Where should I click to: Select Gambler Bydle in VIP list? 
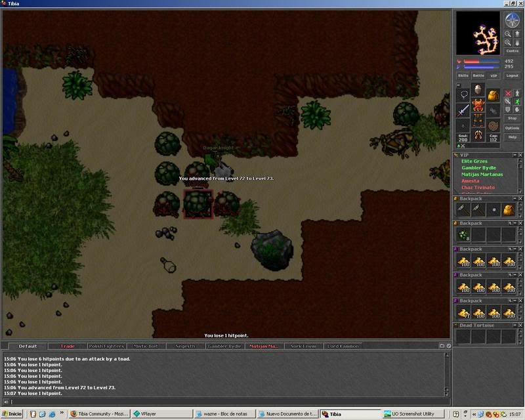[x=479, y=168]
